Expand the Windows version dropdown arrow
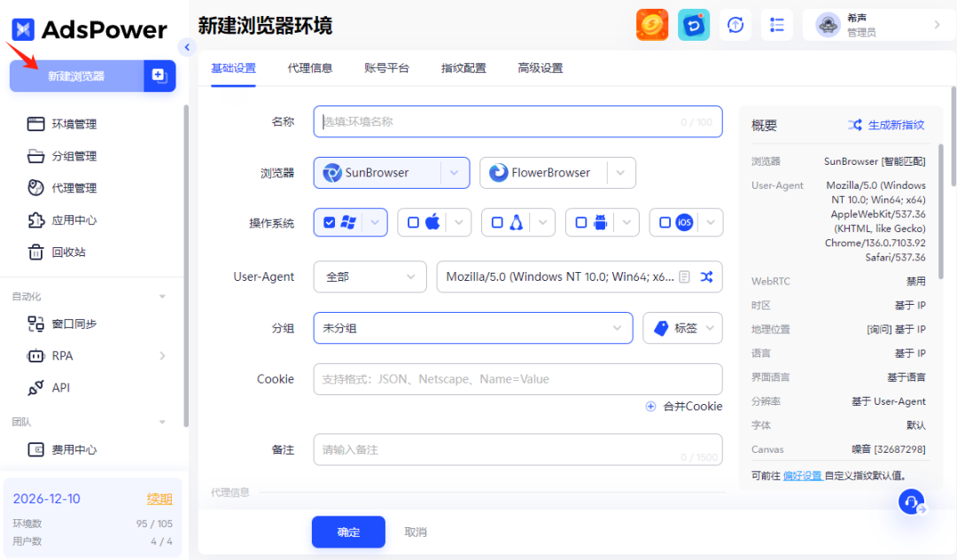Screen dimensions: 957x560 coord(375,222)
